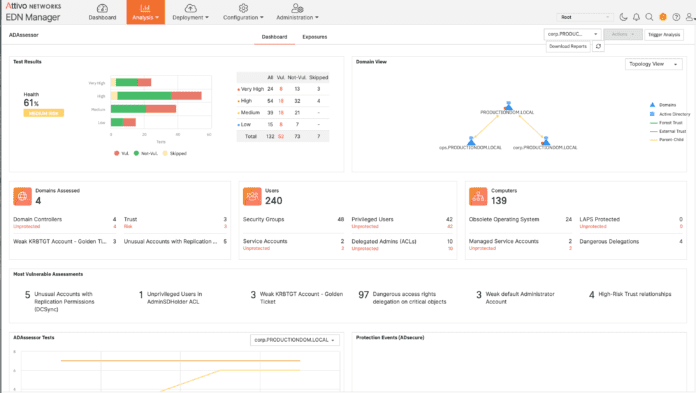Switch to the Exposures tab
Screen dimensions: 696x393
pyautogui.click(x=315, y=37)
